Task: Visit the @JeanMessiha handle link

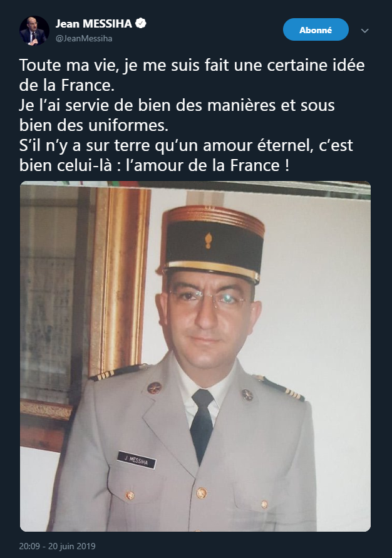Action: (84, 38)
